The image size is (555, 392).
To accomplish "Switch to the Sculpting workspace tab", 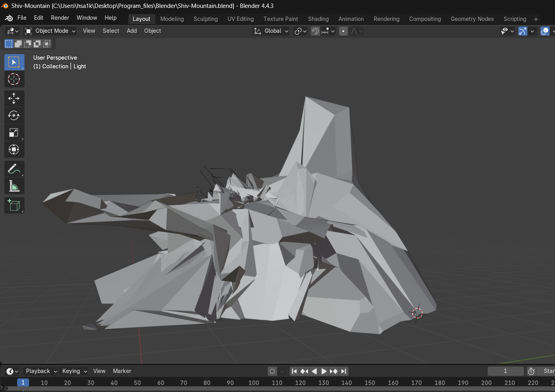I will (205, 19).
